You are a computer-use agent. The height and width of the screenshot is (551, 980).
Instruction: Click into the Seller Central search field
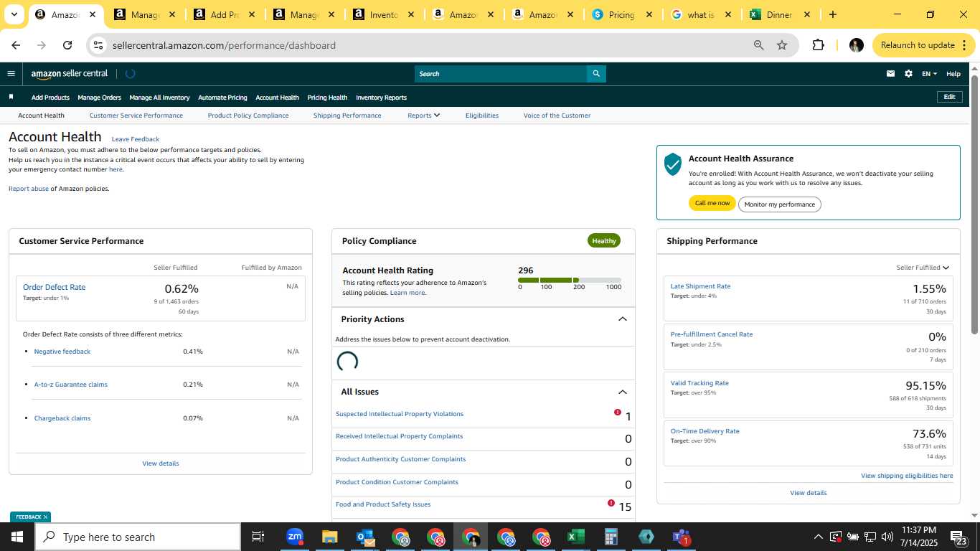501,73
